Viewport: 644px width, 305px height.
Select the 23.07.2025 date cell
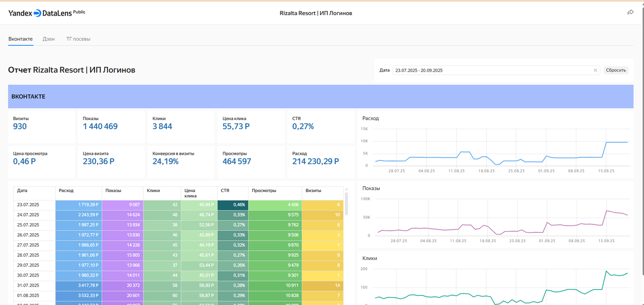pyautogui.click(x=34, y=205)
